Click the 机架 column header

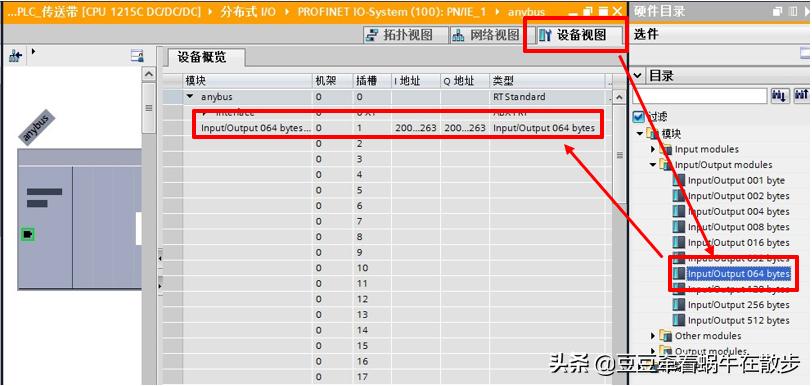[x=332, y=81]
